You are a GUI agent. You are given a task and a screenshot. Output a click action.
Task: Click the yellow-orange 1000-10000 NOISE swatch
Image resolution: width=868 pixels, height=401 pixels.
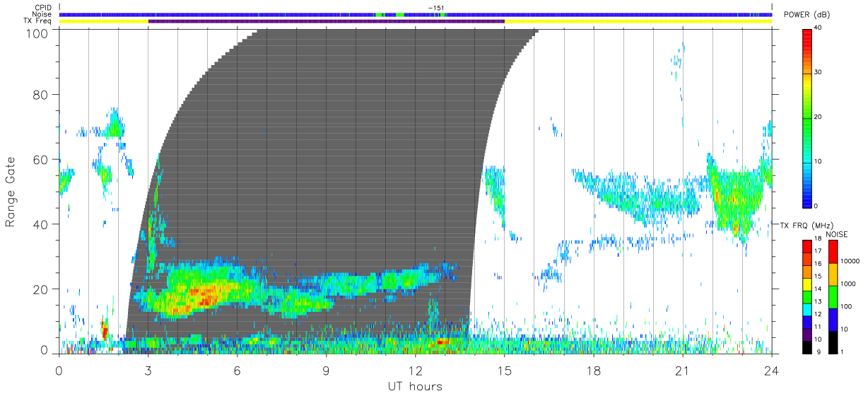(x=833, y=274)
